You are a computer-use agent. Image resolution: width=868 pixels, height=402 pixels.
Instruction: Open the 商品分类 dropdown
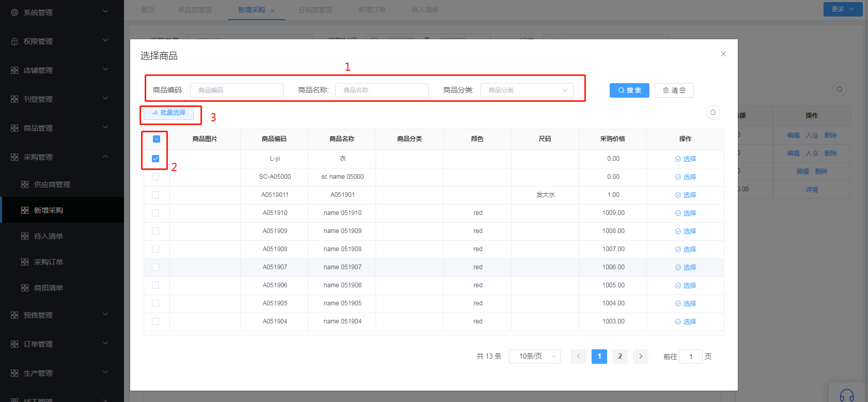527,90
